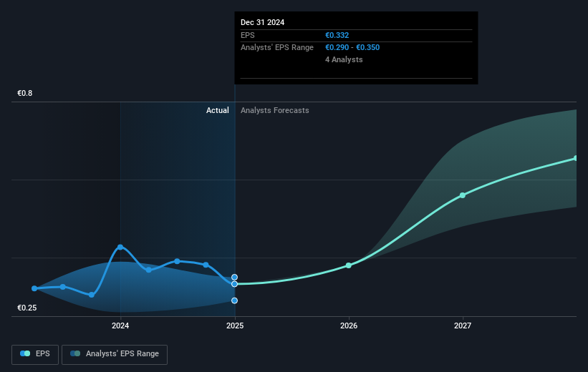Toggle the EPS legend button
The height and width of the screenshot is (372, 588).
click(35, 354)
